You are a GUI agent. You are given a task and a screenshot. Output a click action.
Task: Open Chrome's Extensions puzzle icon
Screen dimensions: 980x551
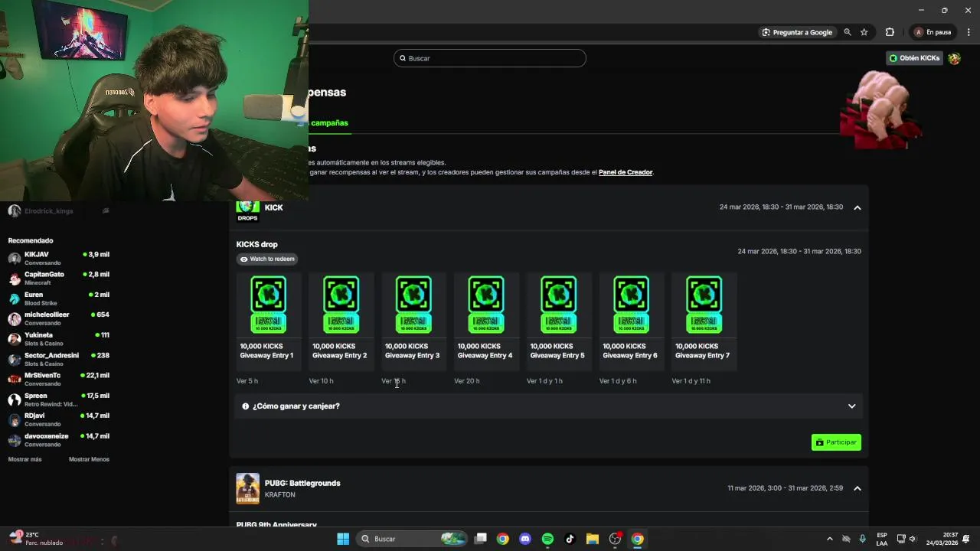click(x=890, y=32)
